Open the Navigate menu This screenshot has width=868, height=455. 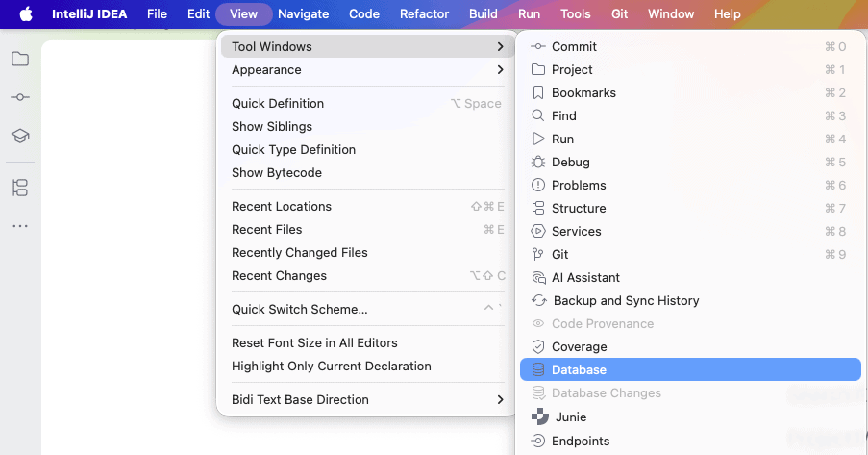point(303,13)
